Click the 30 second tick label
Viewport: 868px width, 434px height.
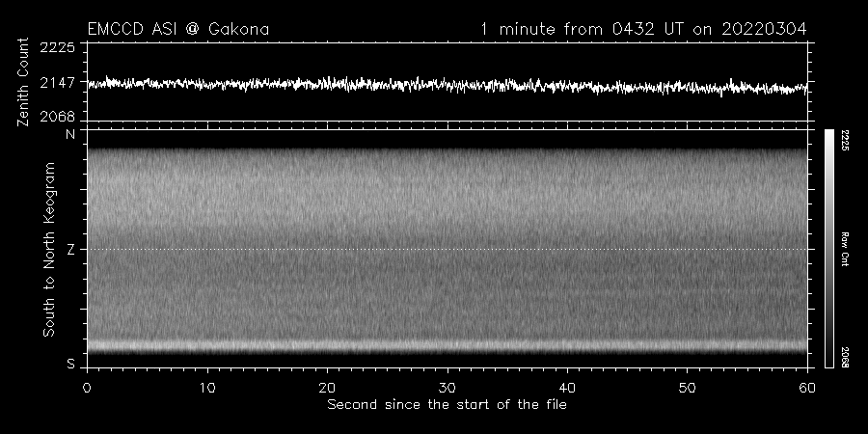pyautogui.click(x=448, y=388)
